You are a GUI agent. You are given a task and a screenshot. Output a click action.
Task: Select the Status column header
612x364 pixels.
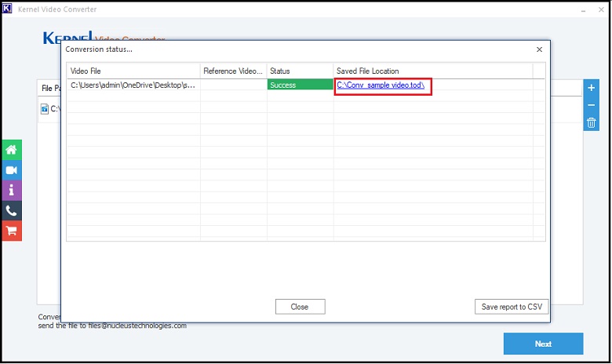(x=301, y=71)
